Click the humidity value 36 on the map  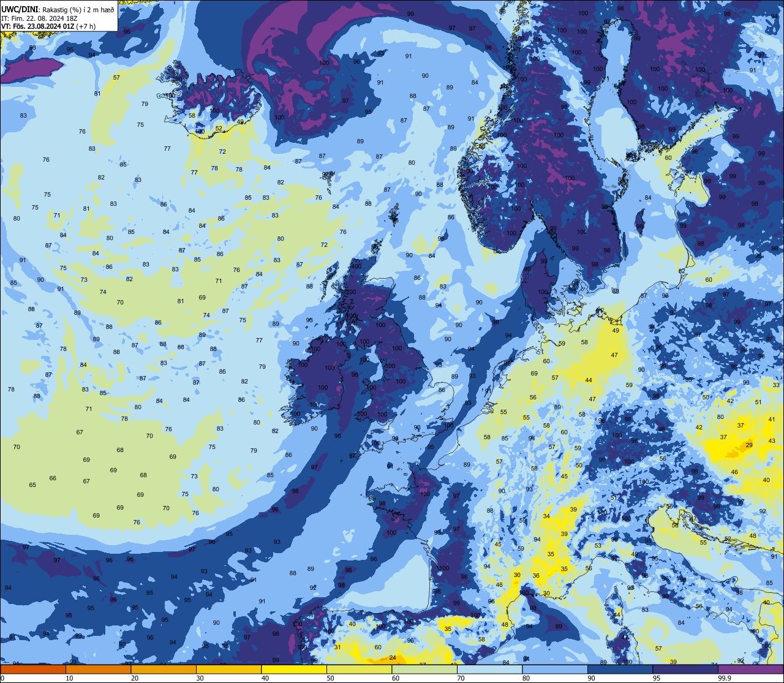536,575
